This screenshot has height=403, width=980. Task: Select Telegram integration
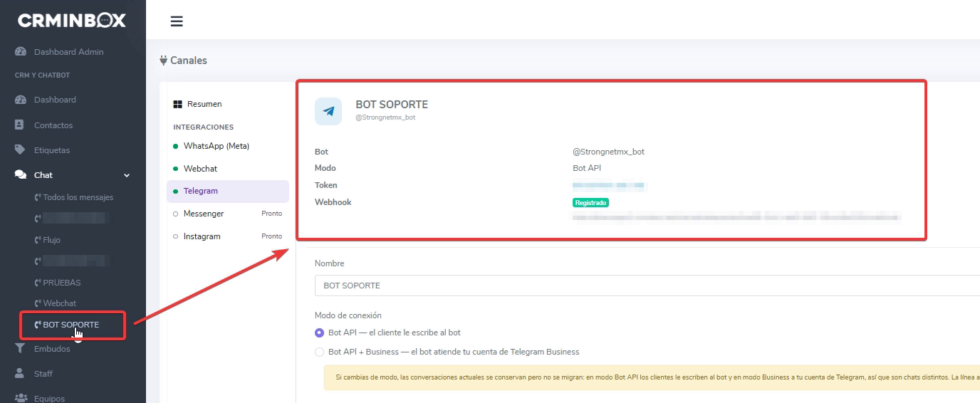click(x=228, y=192)
